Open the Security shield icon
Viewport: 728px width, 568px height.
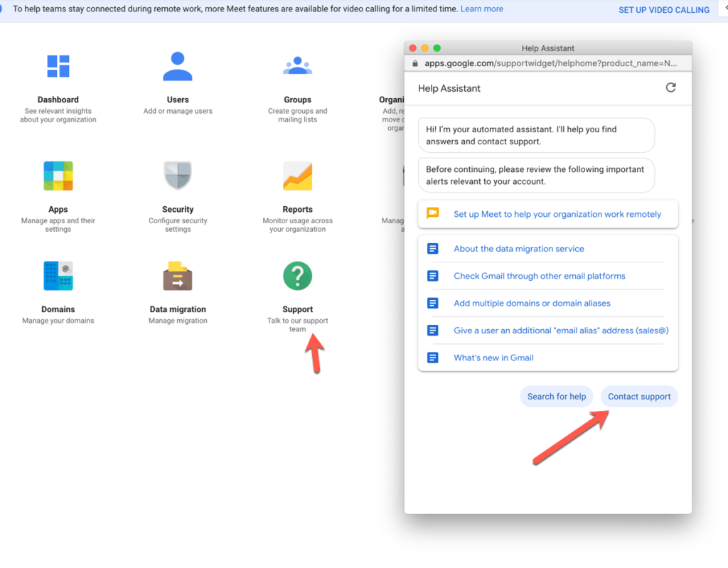[178, 176]
